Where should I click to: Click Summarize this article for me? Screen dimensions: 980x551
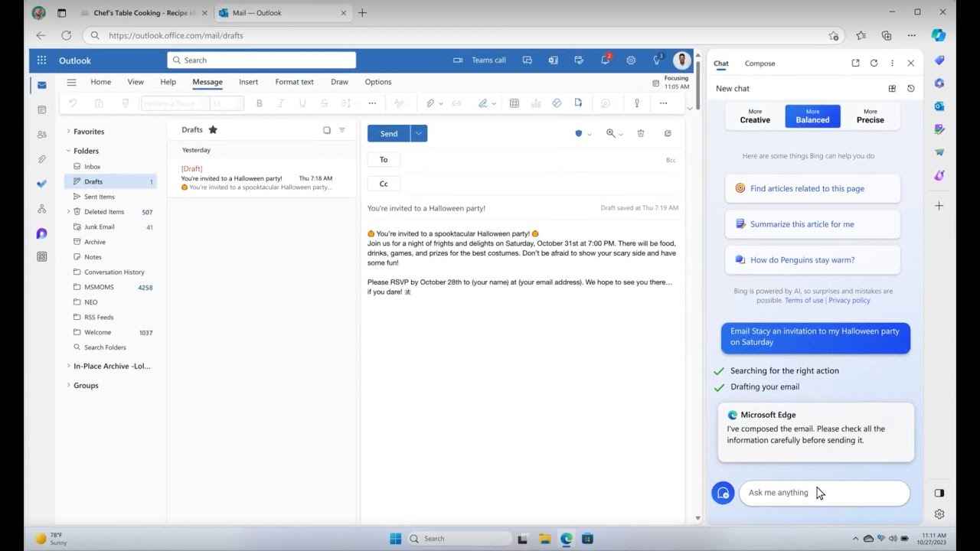coord(802,224)
